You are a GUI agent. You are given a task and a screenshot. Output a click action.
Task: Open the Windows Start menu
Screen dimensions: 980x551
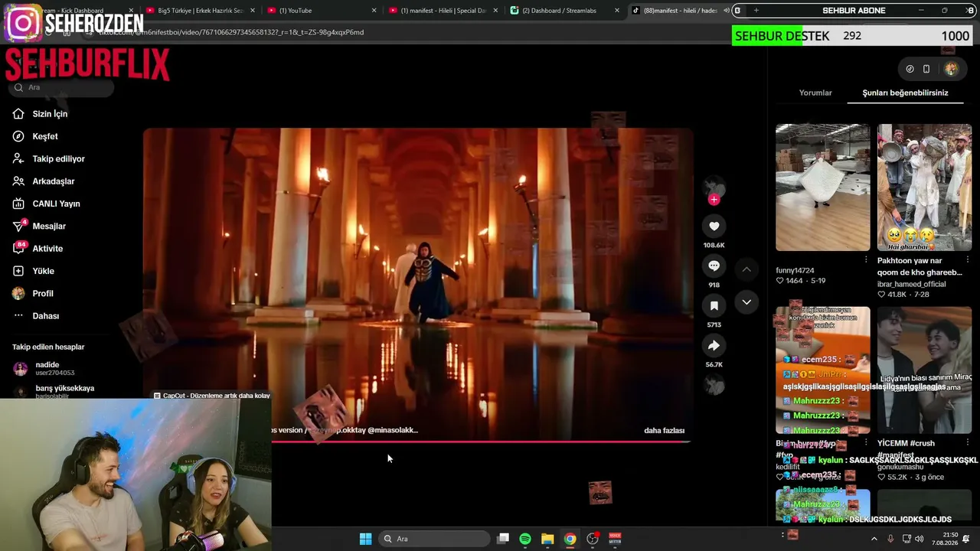click(365, 539)
